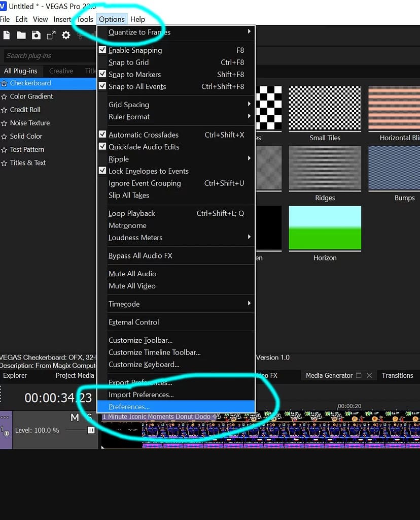Switch to Creative plug-ins tab
Image resolution: width=420 pixels, height=520 pixels.
pos(61,71)
